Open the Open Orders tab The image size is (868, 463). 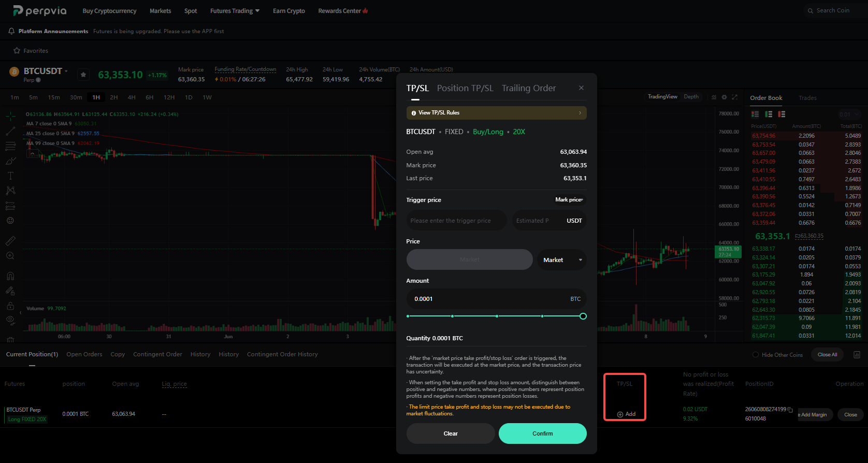point(84,354)
